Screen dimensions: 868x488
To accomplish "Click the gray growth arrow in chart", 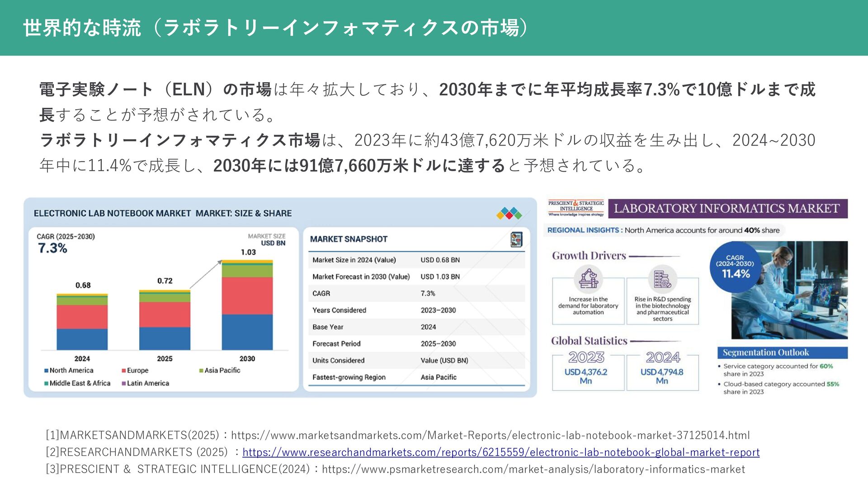I will tap(206, 274).
